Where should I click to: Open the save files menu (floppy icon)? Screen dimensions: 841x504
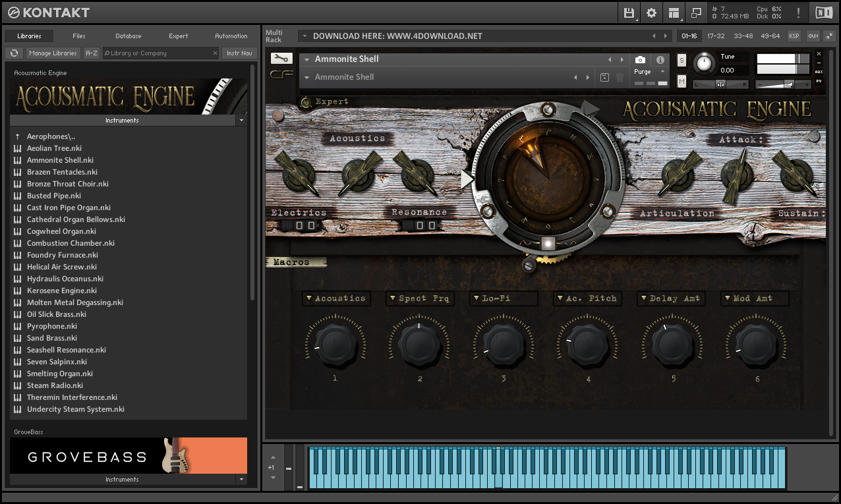coord(629,13)
